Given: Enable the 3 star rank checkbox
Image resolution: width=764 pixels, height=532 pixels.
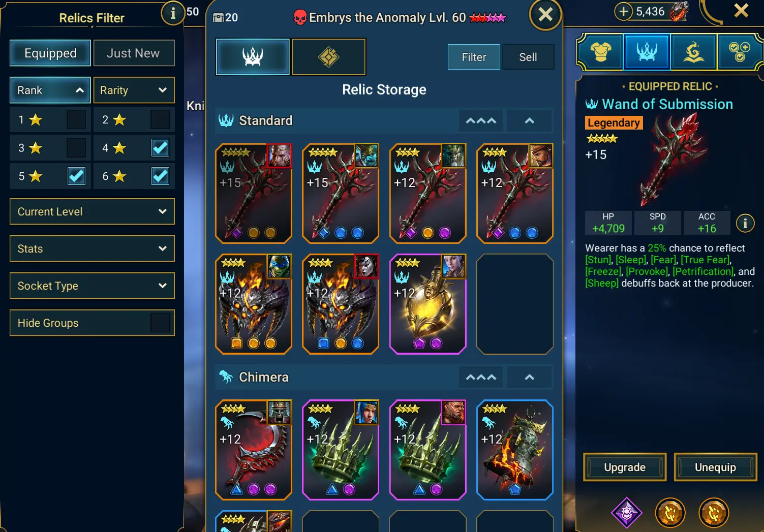Looking at the screenshot, I should tap(76, 148).
